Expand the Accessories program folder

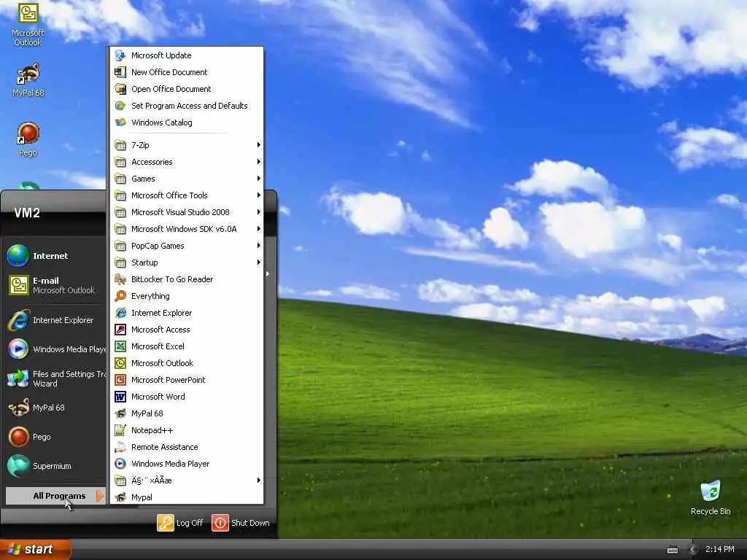coord(187,162)
